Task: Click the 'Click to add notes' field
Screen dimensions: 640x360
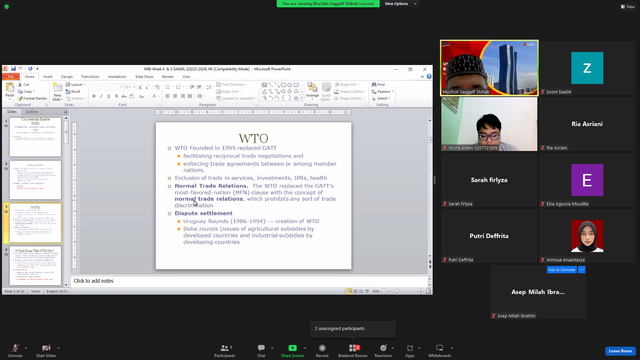Action: pyautogui.click(x=250, y=281)
